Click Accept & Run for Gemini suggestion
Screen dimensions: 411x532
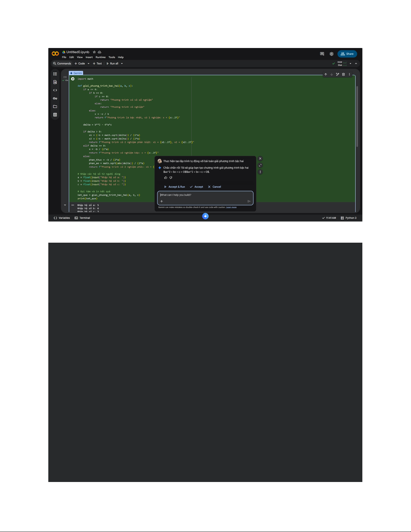(x=174, y=187)
